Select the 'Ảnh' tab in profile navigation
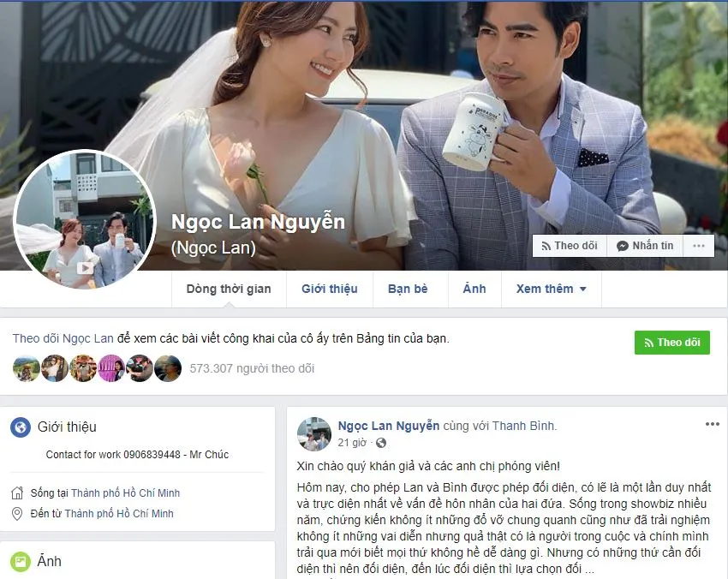The image size is (728, 579). tap(474, 289)
